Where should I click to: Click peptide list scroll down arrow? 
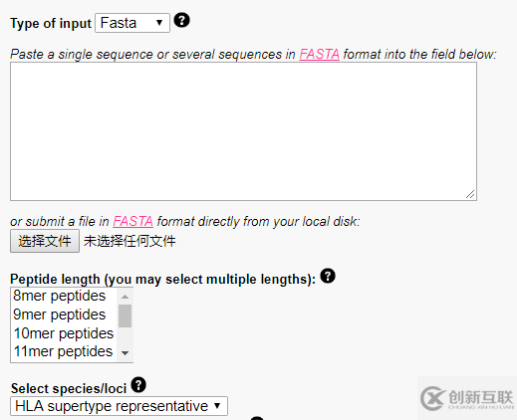125,353
